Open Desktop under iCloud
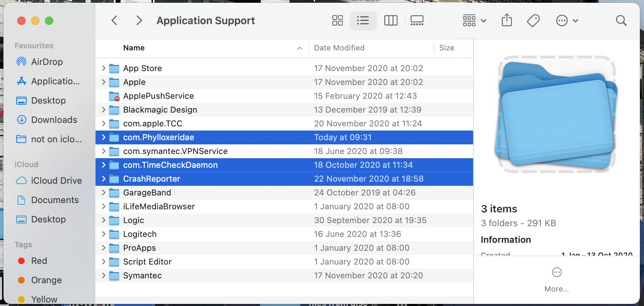The width and height of the screenshot is (644, 306). point(41,219)
